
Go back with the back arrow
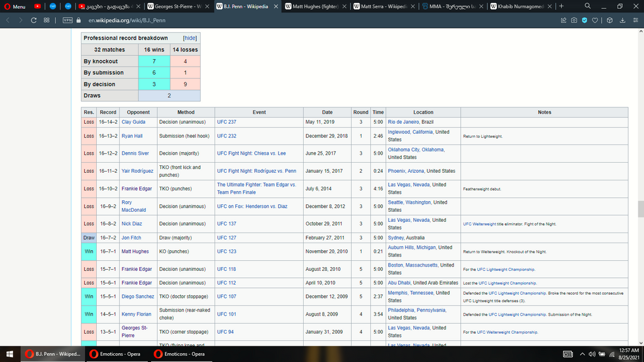[x=8, y=20]
